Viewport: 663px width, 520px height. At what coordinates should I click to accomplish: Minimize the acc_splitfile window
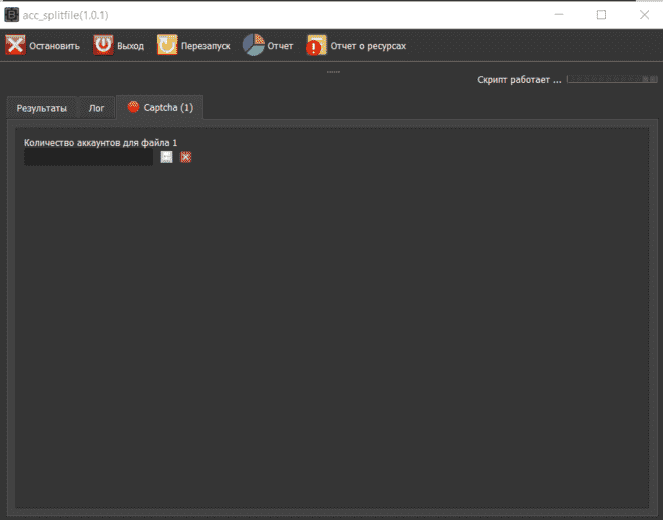coord(559,15)
